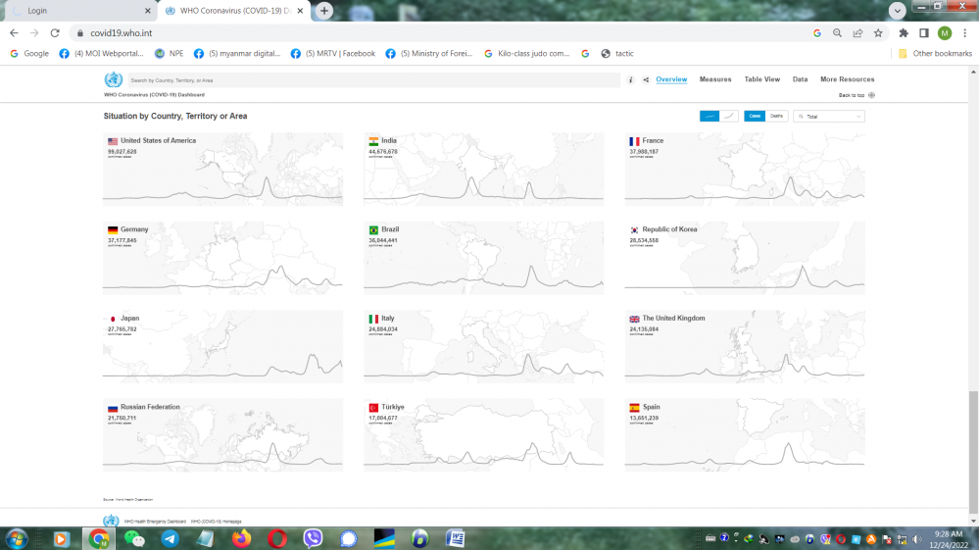Switch chart to Deaths view

point(776,116)
